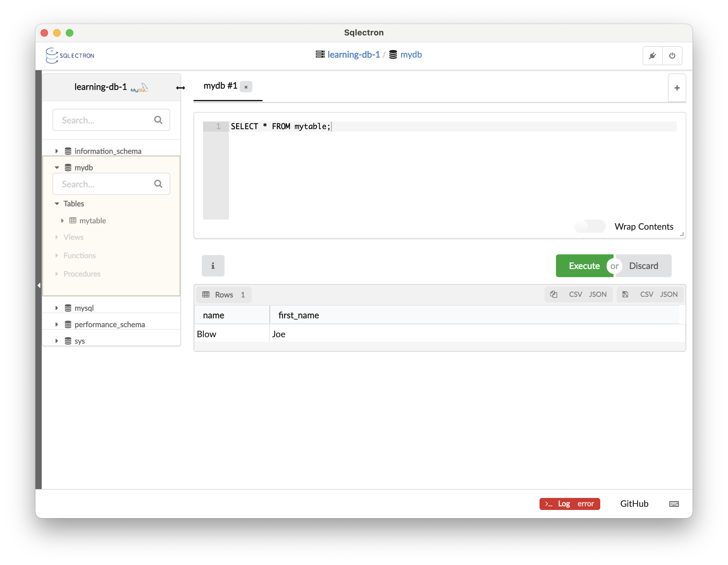Click the top sidebar search magnifier icon

158,120
